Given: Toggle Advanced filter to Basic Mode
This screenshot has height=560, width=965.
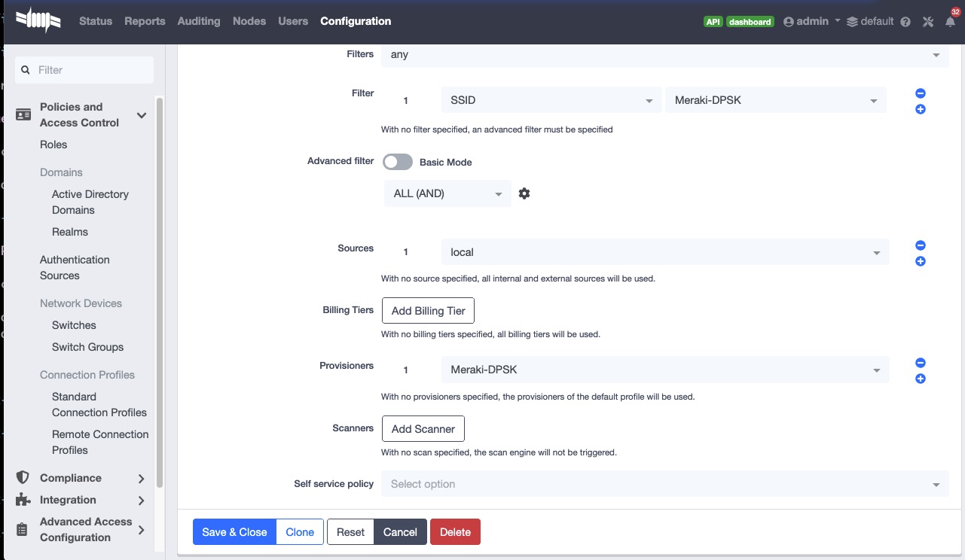Looking at the screenshot, I should (397, 162).
